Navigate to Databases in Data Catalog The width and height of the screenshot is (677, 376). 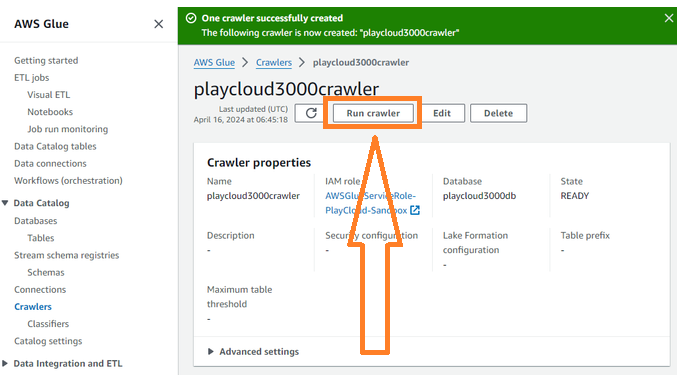(x=35, y=221)
